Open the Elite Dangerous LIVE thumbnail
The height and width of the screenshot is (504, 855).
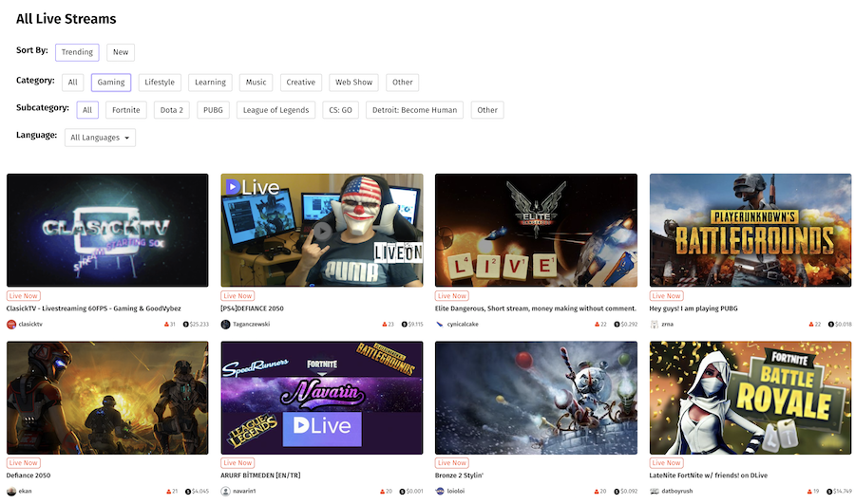pyautogui.click(x=536, y=231)
